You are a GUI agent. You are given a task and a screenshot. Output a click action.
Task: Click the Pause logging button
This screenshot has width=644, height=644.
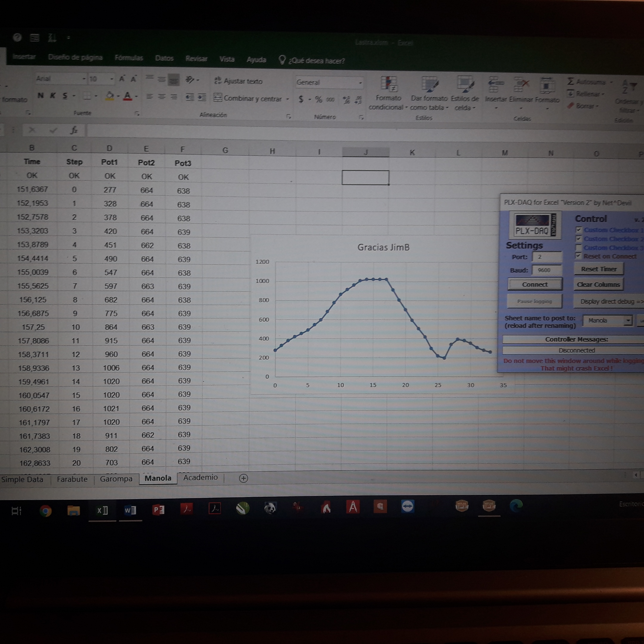pyautogui.click(x=534, y=301)
